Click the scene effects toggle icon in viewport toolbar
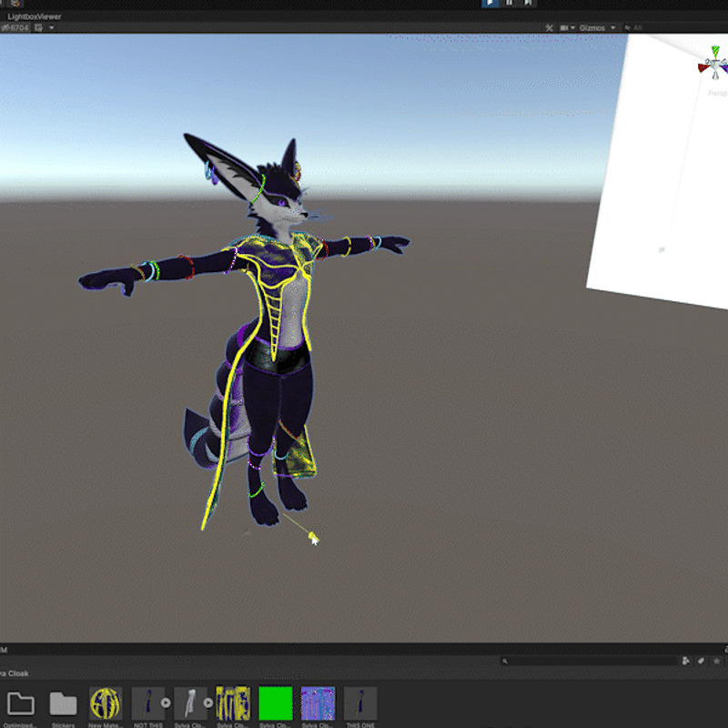The width and height of the screenshot is (728, 728). coord(550,28)
